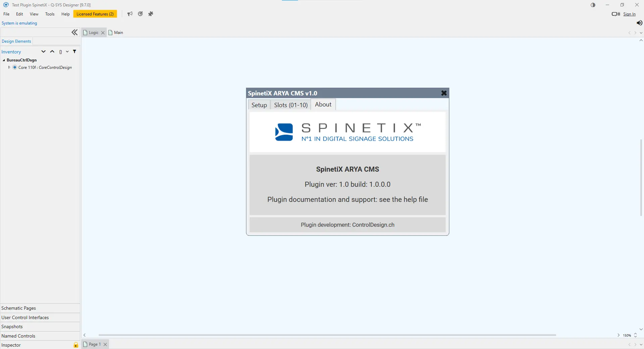Expand the Snapshots section

40,326
